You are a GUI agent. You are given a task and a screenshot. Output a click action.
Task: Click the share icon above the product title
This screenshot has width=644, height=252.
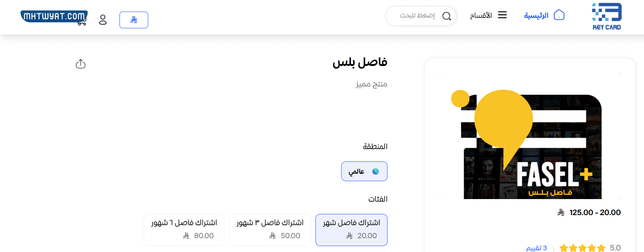point(80,64)
